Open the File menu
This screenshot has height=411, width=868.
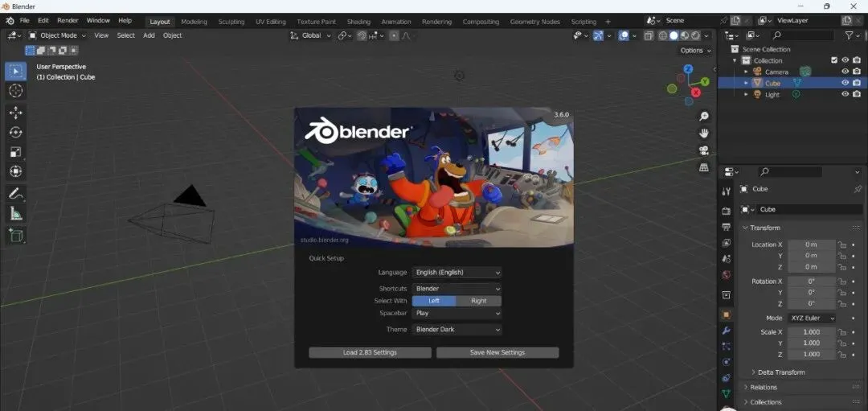[24, 20]
